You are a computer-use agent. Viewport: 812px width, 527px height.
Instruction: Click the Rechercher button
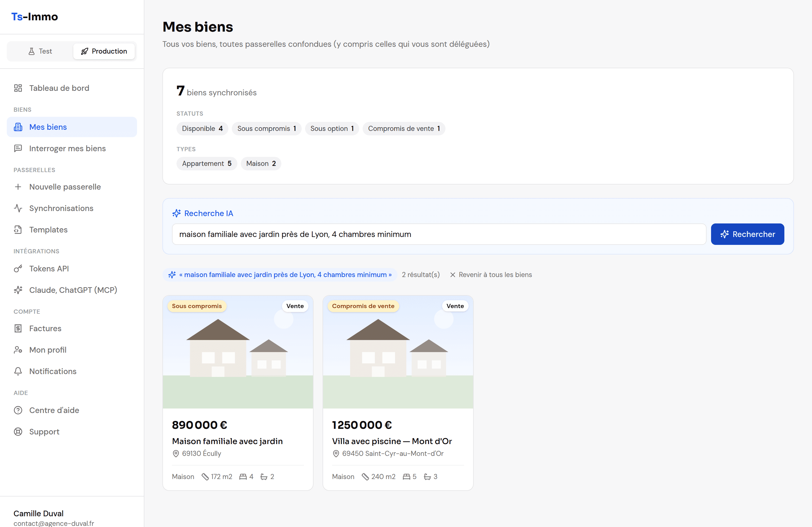[747, 234]
